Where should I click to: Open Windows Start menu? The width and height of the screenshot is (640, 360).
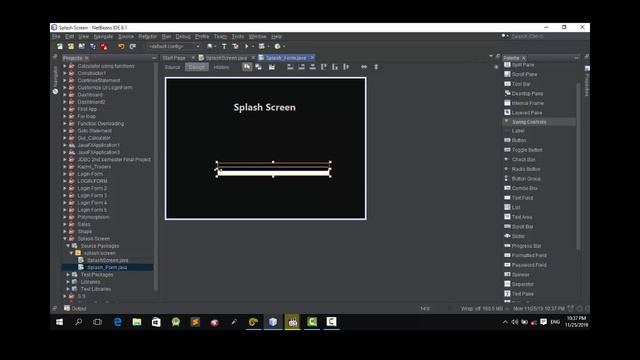pyautogui.click(x=59, y=322)
